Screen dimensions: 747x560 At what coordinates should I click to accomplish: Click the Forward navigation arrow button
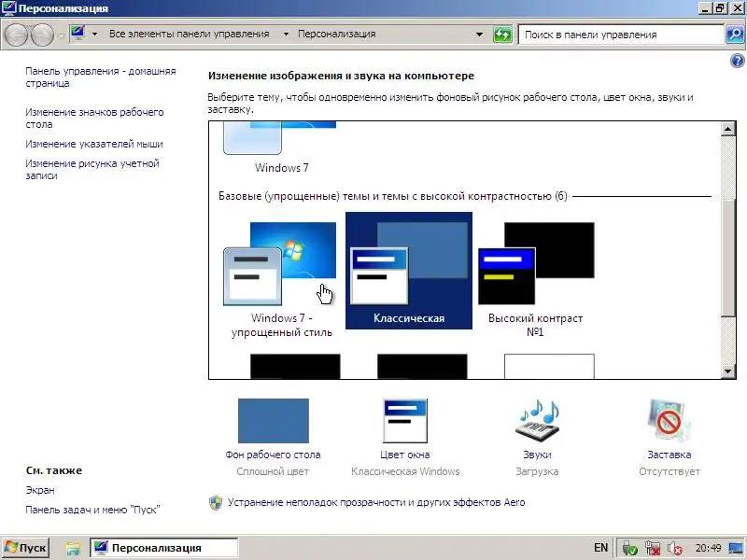[x=42, y=35]
